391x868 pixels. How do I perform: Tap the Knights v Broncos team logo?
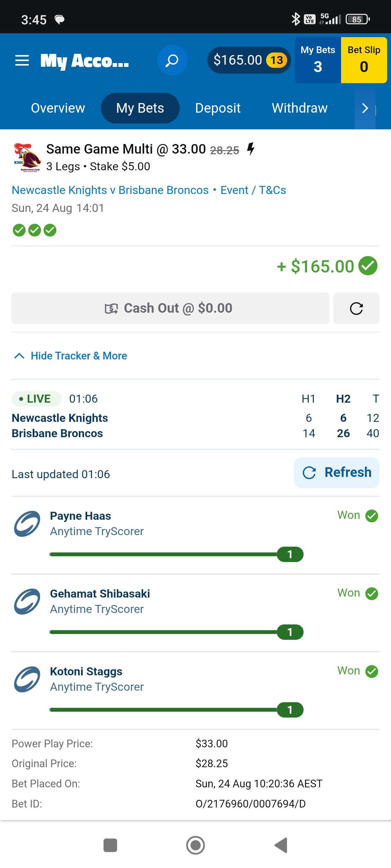point(27,157)
